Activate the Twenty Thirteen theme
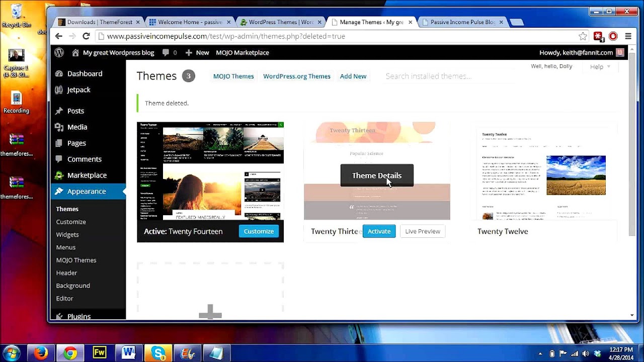 [x=379, y=231]
